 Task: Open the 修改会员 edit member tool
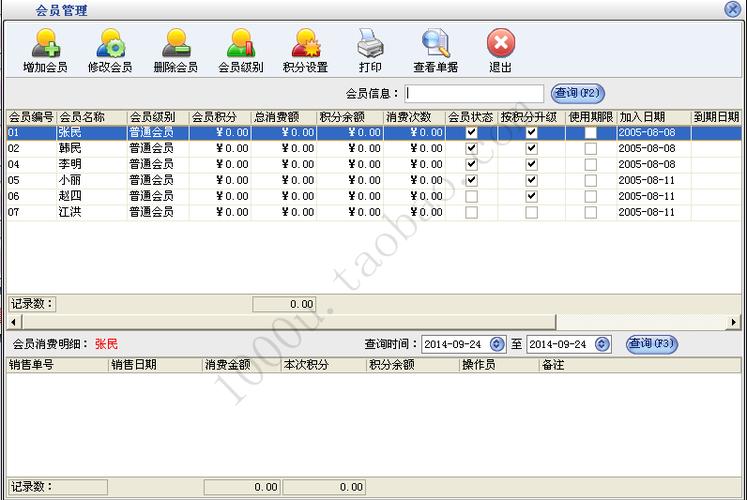[110, 50]
